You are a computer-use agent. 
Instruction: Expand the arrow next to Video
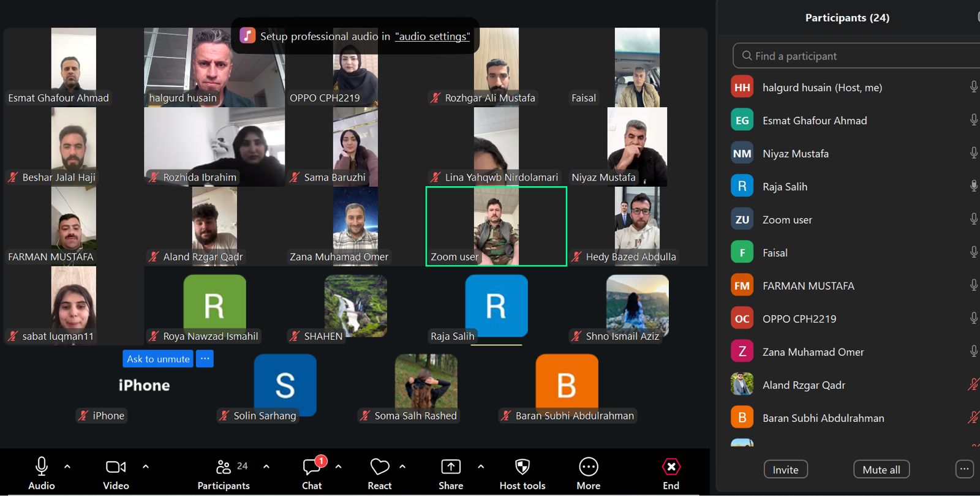click(x=146, y=467)
